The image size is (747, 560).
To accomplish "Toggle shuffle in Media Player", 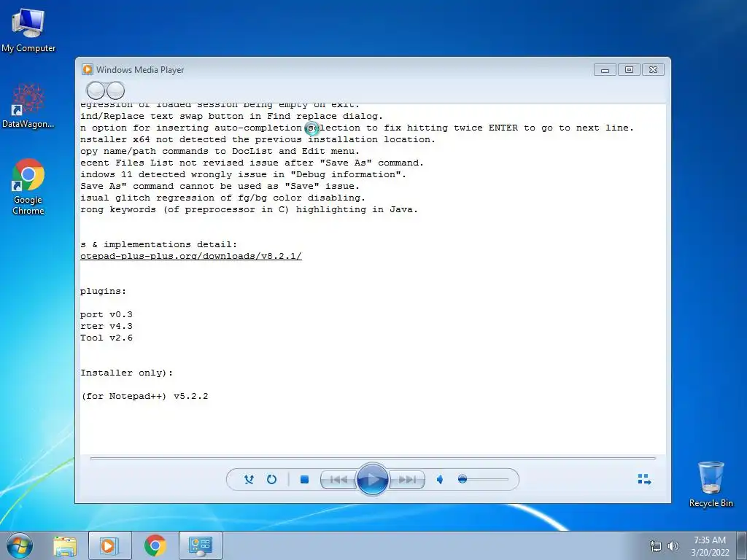I will coord(249,479).
